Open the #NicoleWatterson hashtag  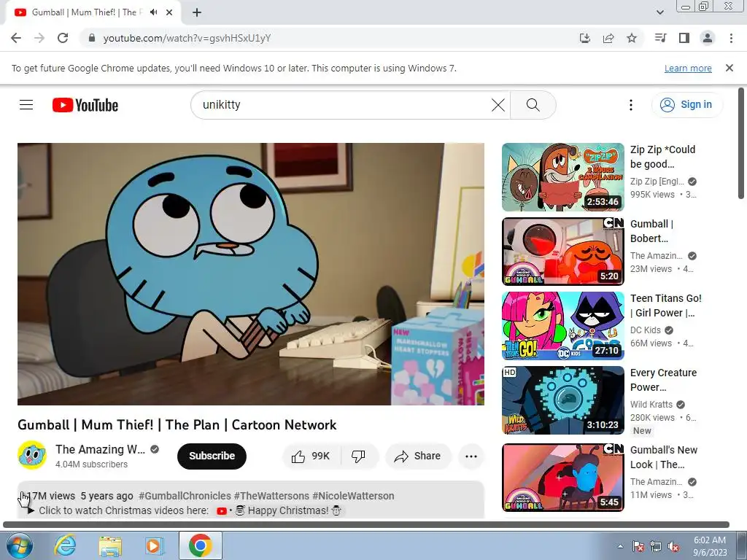coord(353,496)
